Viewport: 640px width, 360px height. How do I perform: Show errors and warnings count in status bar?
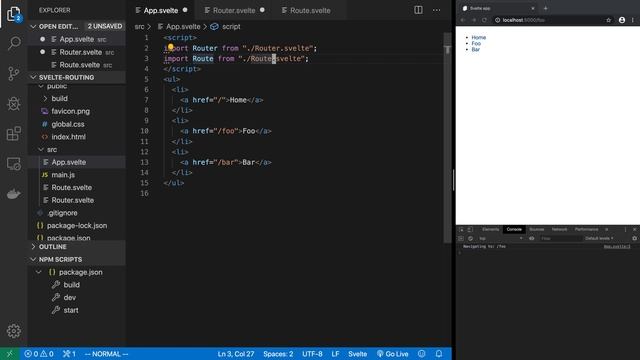[39, 354]
